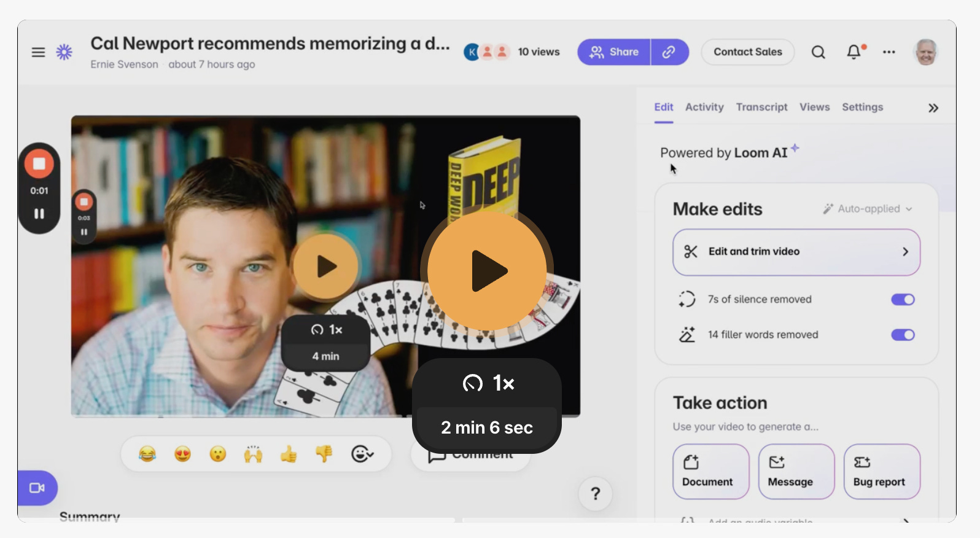Viewport: 980px width, 538px height.
Task: React with raised hands emoji
Action: pyautogui.click(x=253, y=454)
